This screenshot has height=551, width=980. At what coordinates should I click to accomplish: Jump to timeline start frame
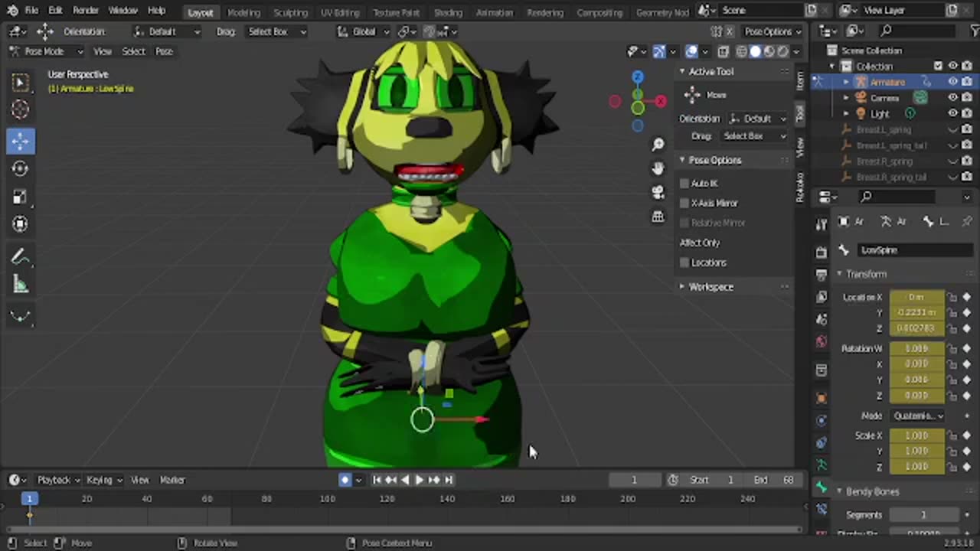tap(377, 480)
